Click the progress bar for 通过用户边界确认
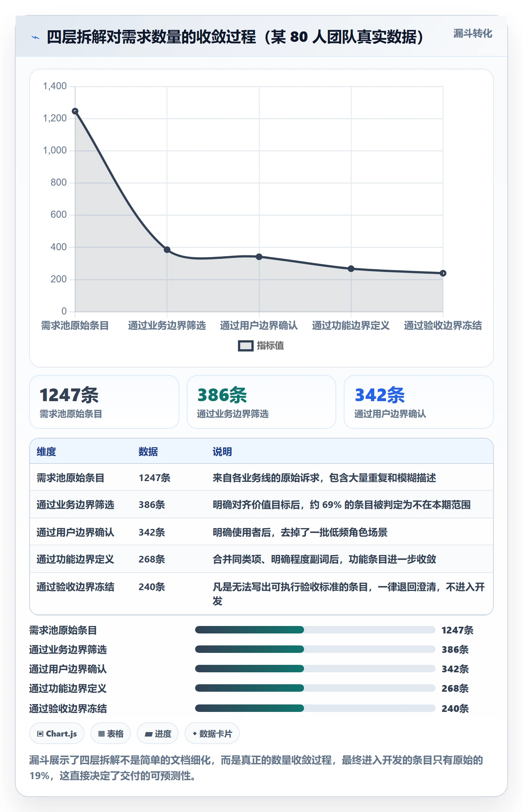This screenshot has width=523, height=812. pos(315,669)
